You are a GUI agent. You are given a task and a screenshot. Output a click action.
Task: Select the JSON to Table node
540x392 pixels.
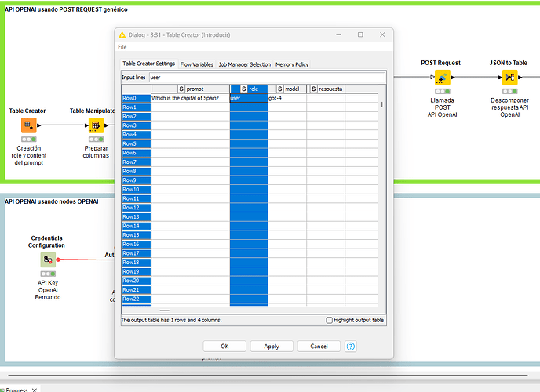tap(509, 78)
